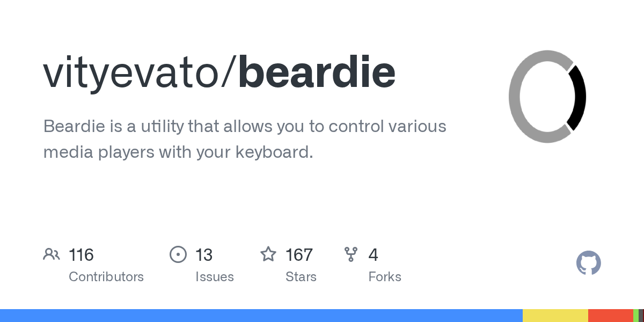Select the Stars label
The height and width of the screenshot is (322, 644).
pyautogui.click(x=301, y=277)
